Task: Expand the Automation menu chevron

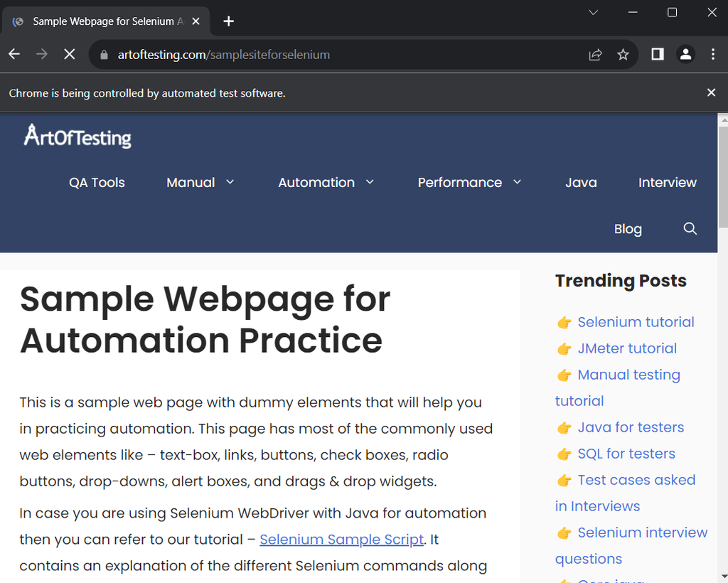Action: (370, 183)
